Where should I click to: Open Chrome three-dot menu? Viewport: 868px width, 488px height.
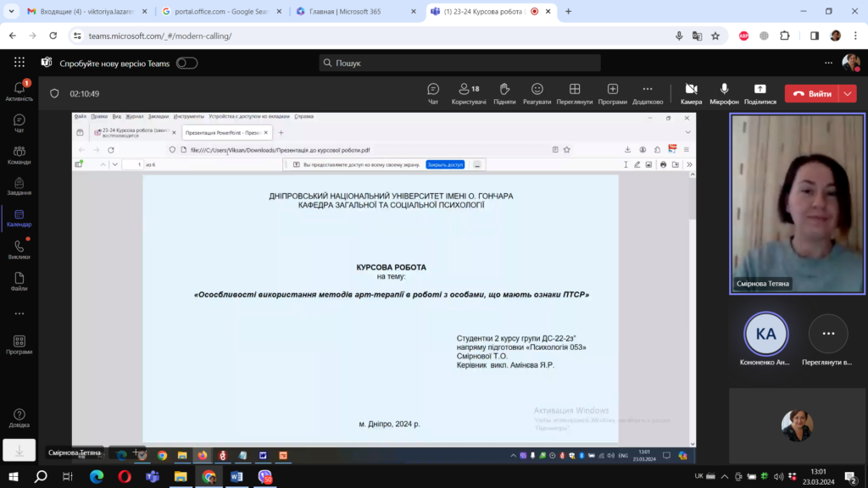855,36
